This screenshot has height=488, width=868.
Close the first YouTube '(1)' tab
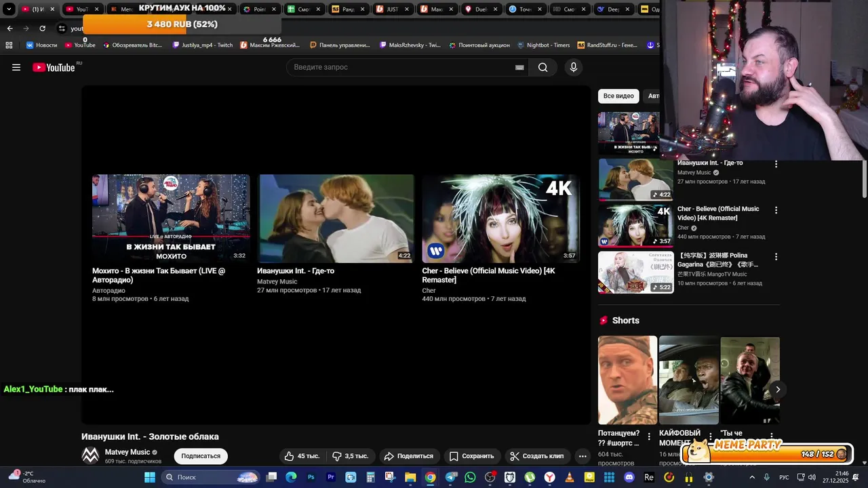52,9
